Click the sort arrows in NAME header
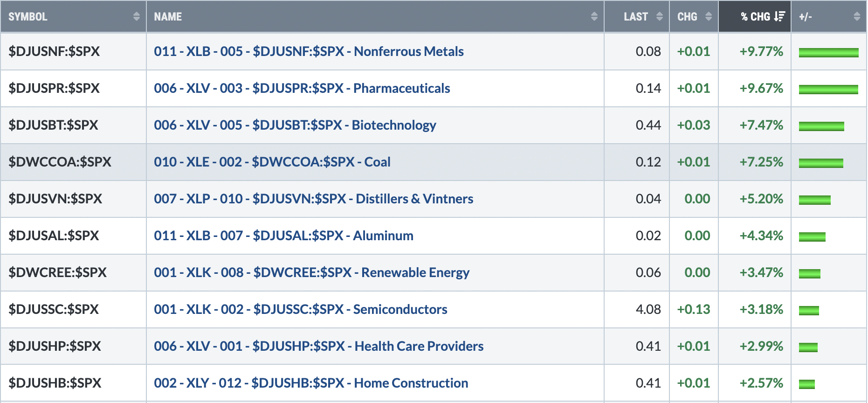This screenshot has height=403, width=868. (x=594, y=16)
